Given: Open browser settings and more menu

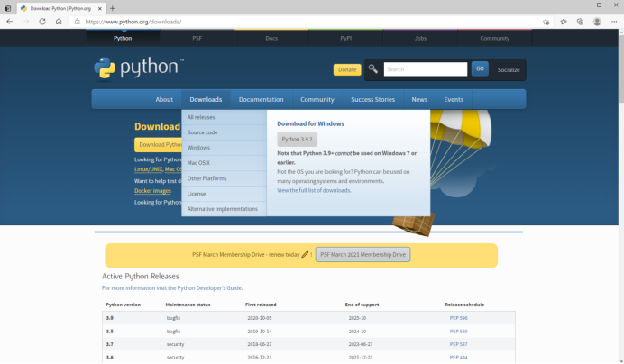Looking at the screenshot, I should 614,22.
